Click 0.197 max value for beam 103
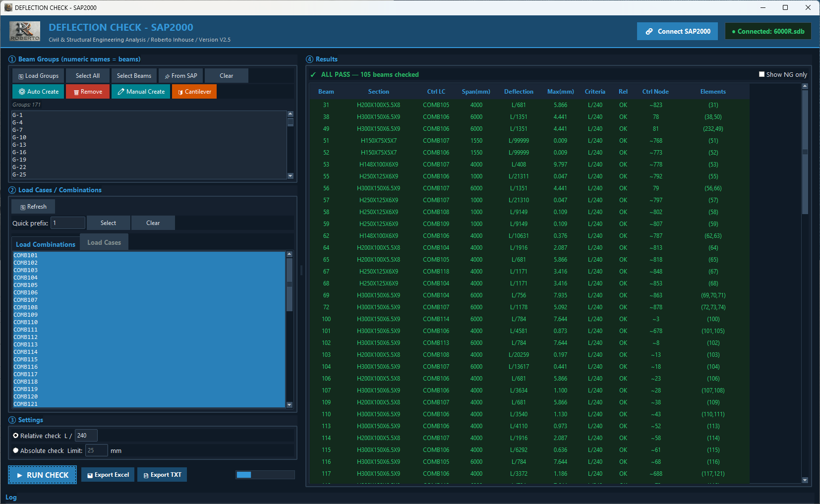 [561, 355]
